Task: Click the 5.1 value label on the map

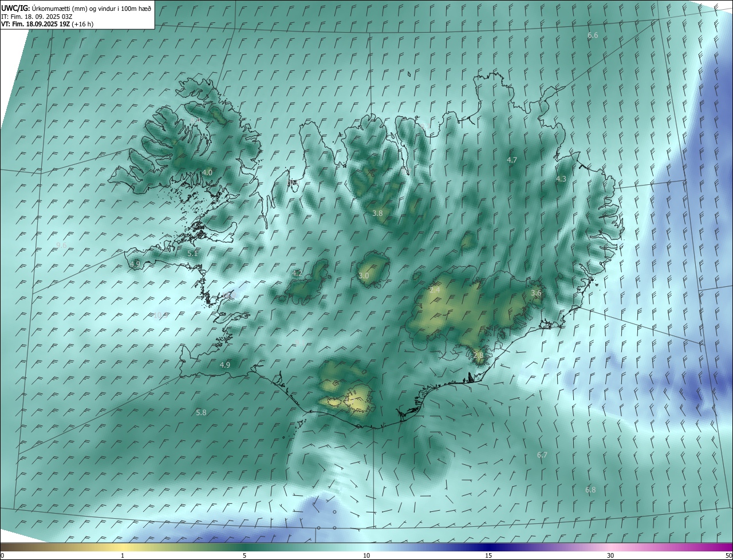Action: pos(192,253)
